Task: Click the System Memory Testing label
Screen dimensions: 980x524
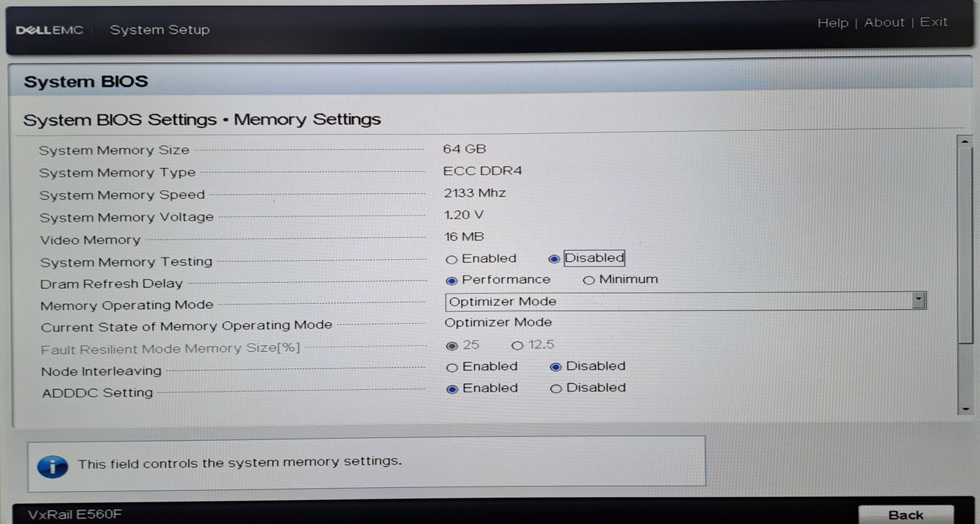Action: point(127,262)
